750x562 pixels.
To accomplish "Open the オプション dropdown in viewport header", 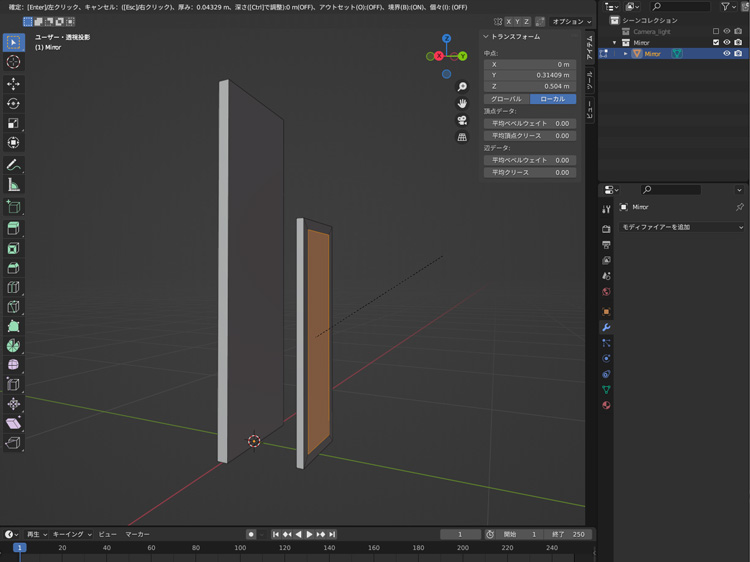I will [x=572, y=21].
